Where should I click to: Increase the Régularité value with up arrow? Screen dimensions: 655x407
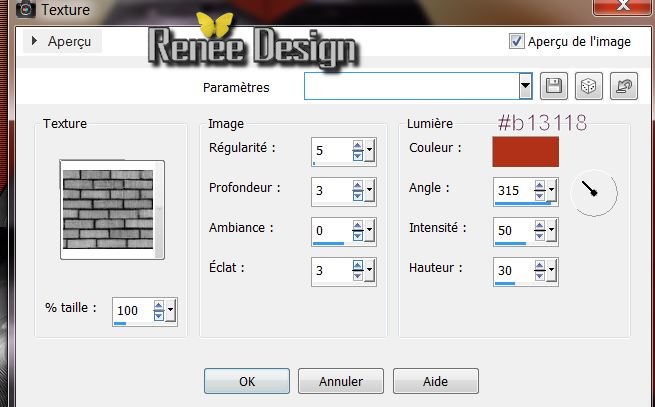pos(358,146)
